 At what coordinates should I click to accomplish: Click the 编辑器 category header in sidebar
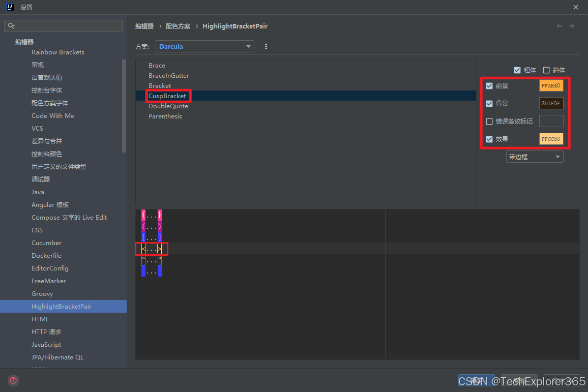point(24,42)
